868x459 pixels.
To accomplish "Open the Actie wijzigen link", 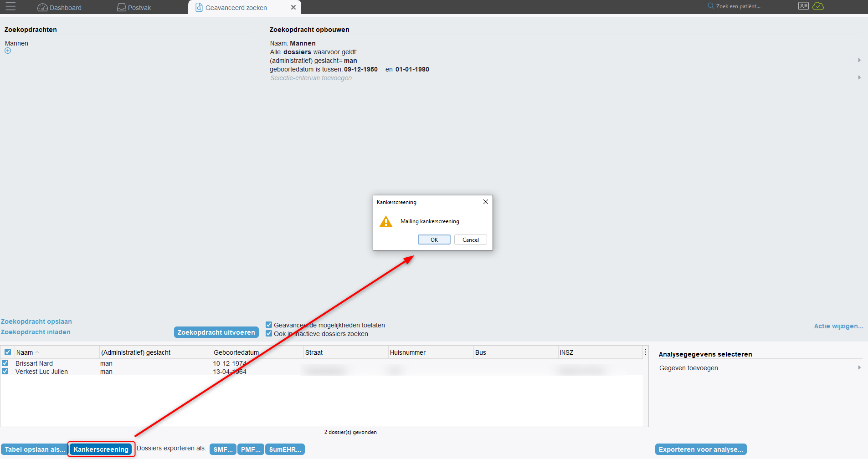I will coord(838,326).
